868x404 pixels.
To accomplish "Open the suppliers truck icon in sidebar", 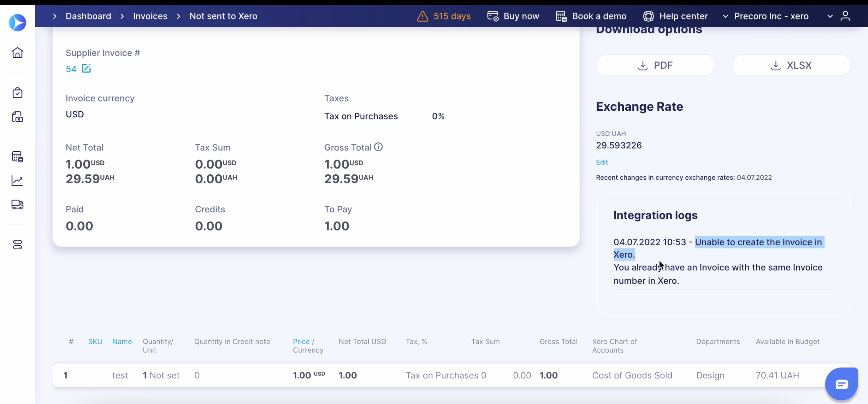I will click(x=18, y=205).
